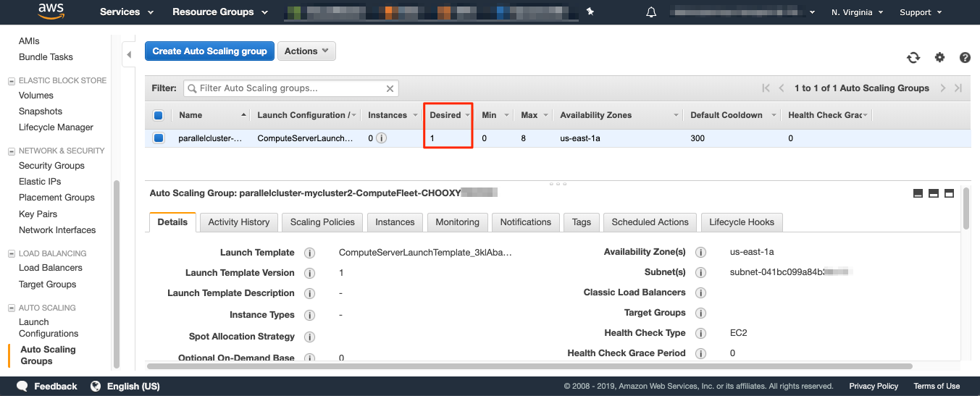Uncheck the parallelcluster row checkbox
The height and width of the screenshot is (396, 980).
[x=159, y=138]
